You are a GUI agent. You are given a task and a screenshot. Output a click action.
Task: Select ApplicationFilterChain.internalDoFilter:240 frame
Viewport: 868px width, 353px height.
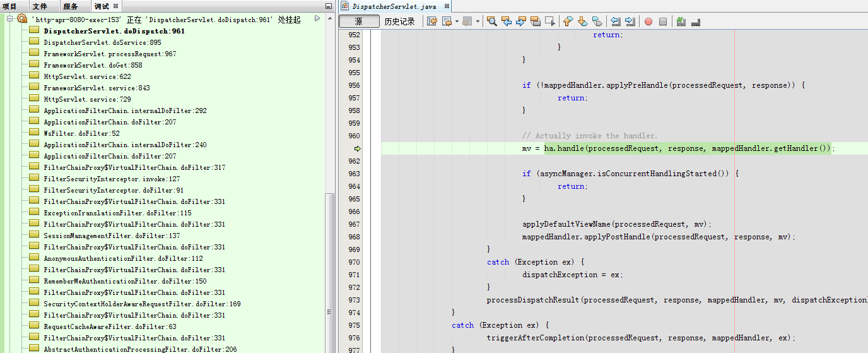pos(125,145)
